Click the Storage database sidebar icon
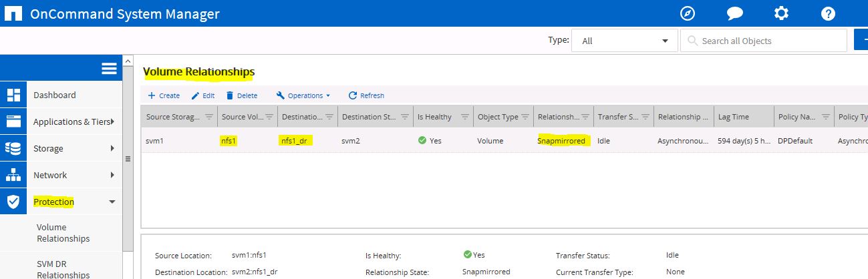The width and height of the screenshot is (868, 279). point(13,148)
